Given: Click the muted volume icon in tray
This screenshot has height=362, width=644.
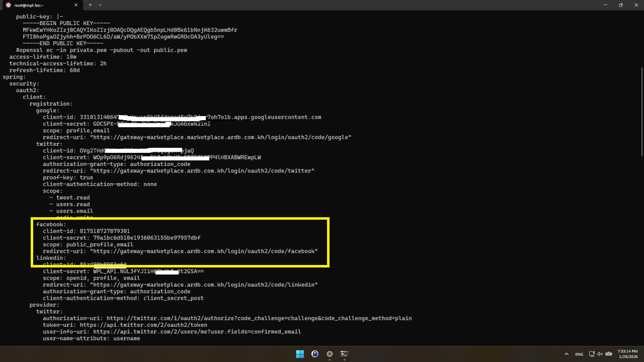Looking at the screenshot, I should click(600, 354).
